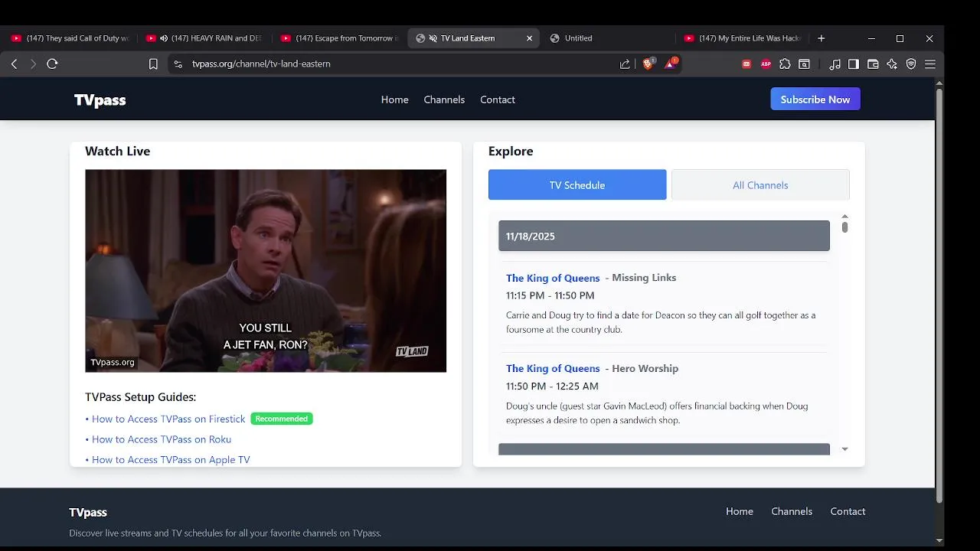Open the ABP Adblock Plus extension
The width and height of the screenshot is (980, 551).
[x=766, y=64]
